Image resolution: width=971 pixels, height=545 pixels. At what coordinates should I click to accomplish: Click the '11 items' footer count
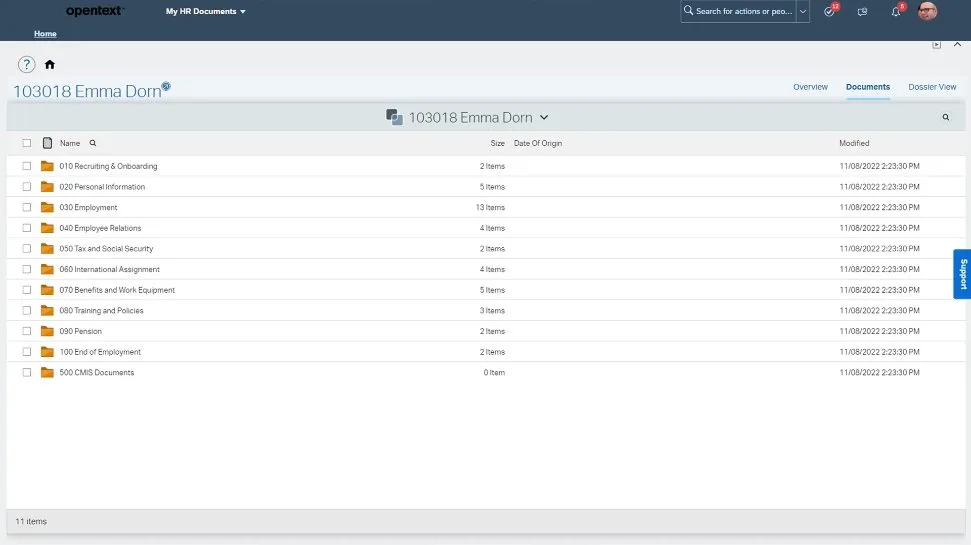tap(31, 521)
